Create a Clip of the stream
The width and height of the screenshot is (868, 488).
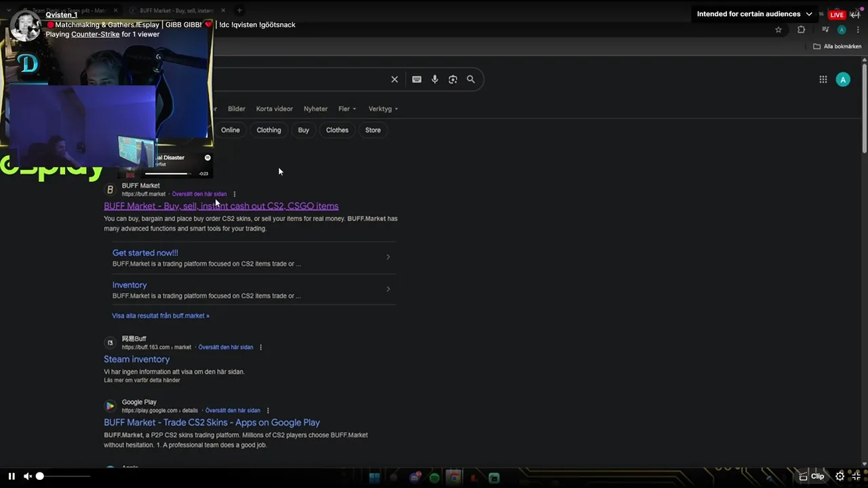[812, 476]
